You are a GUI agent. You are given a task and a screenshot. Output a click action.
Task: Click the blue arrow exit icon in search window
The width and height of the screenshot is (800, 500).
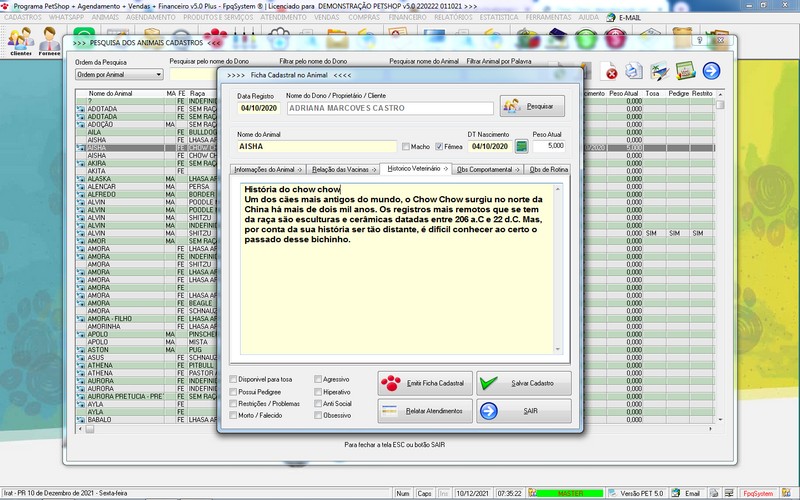[711, 70]
